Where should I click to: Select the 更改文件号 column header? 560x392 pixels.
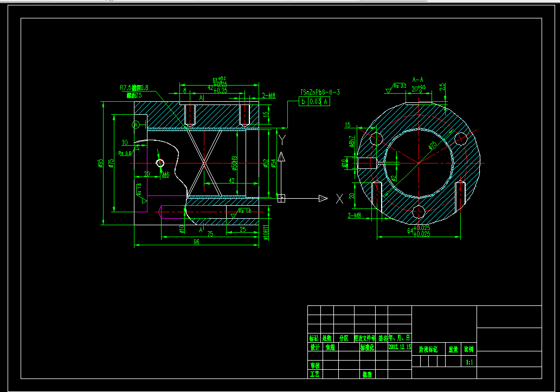click(365, 338)
